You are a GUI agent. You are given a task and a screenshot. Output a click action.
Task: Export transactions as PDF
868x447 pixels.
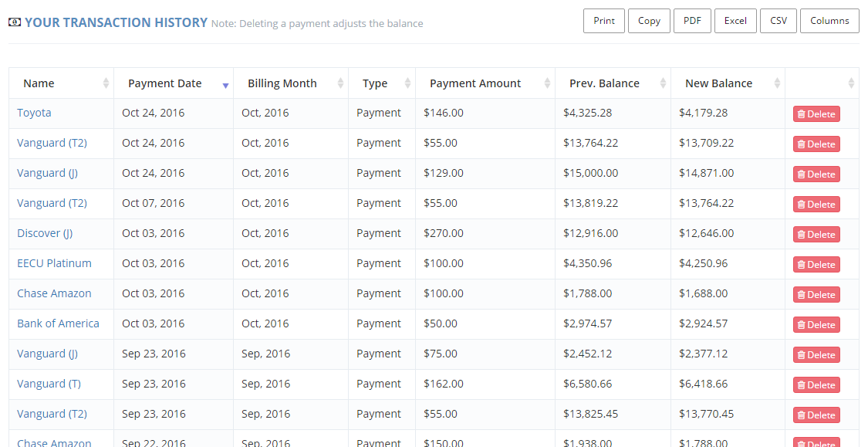692,21
